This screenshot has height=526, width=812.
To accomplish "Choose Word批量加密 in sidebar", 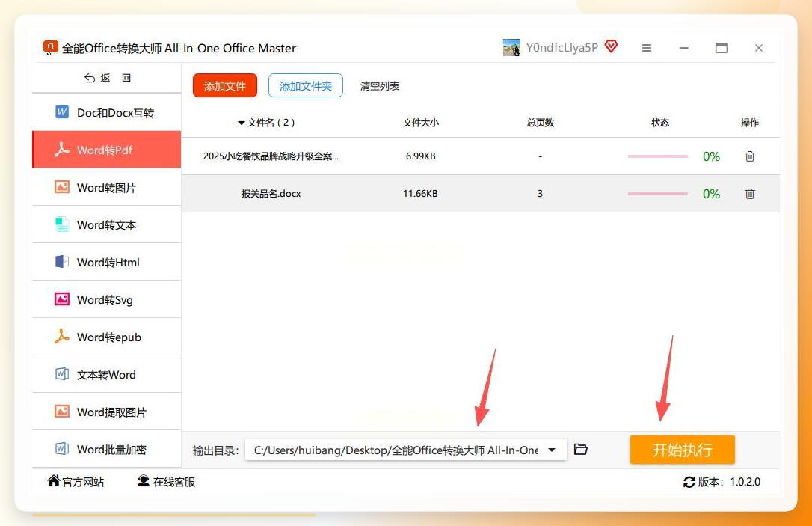I will tap(107, 448).
